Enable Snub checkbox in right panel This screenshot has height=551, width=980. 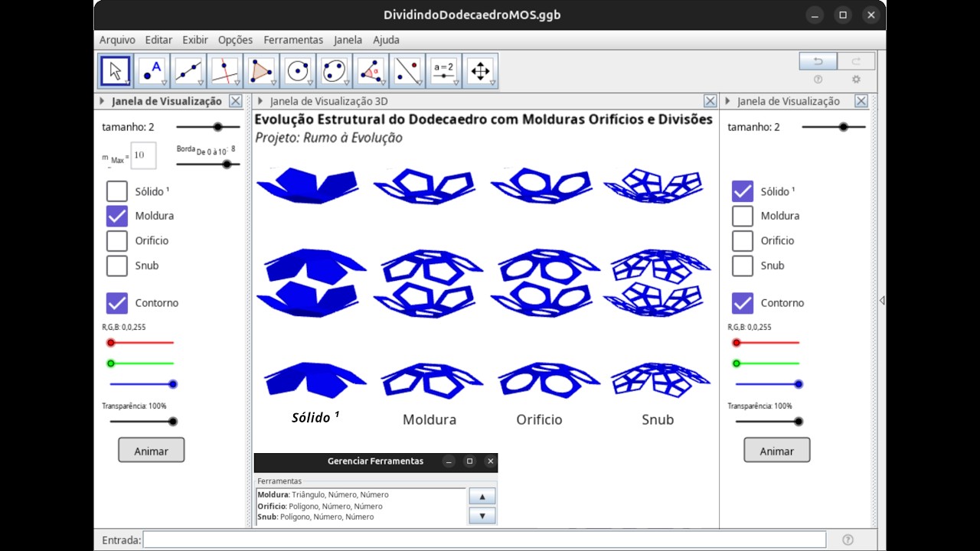tap(742, 266)
